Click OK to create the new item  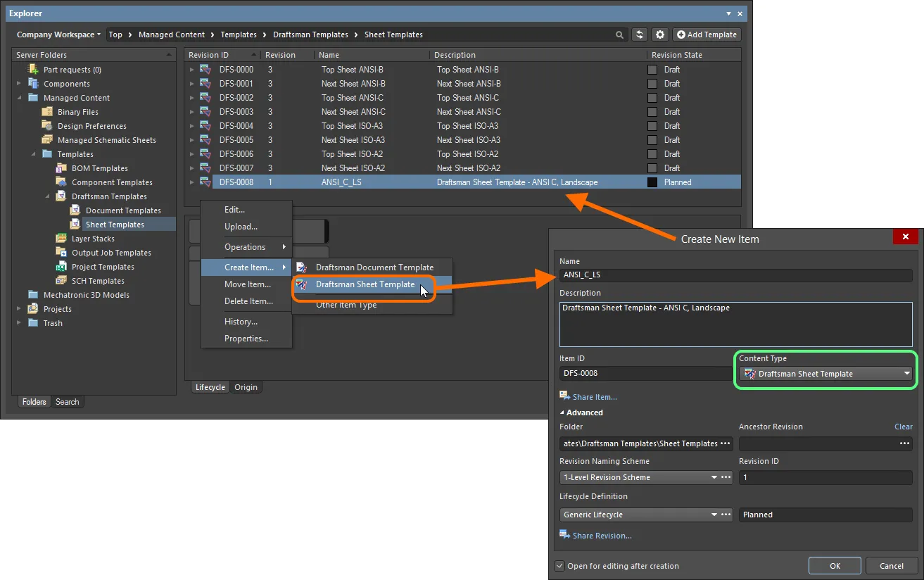pyautogui.click(x=835, y=565)
